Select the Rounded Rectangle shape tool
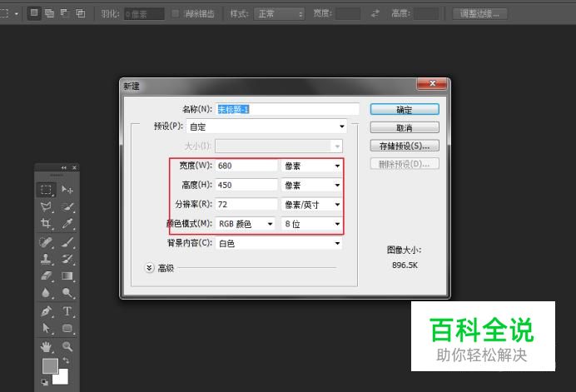576x392 pixels. 67,328
